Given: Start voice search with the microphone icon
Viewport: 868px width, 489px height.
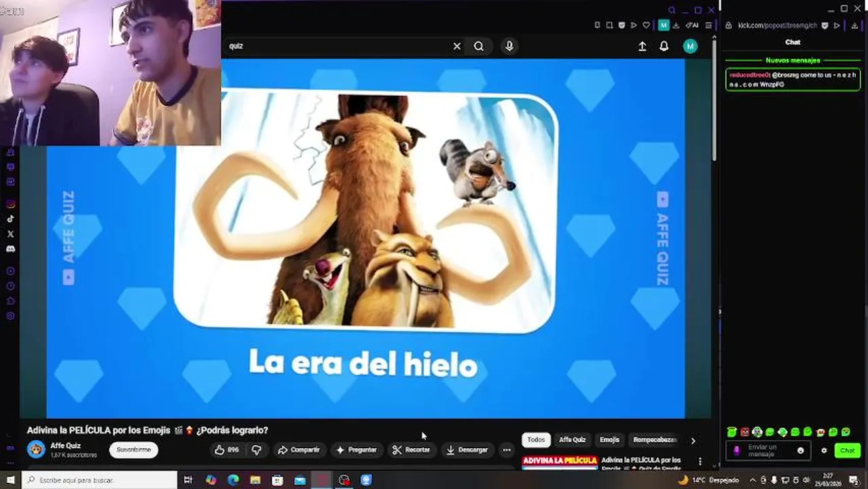Looking at the screenshot, I should point(509,46).
